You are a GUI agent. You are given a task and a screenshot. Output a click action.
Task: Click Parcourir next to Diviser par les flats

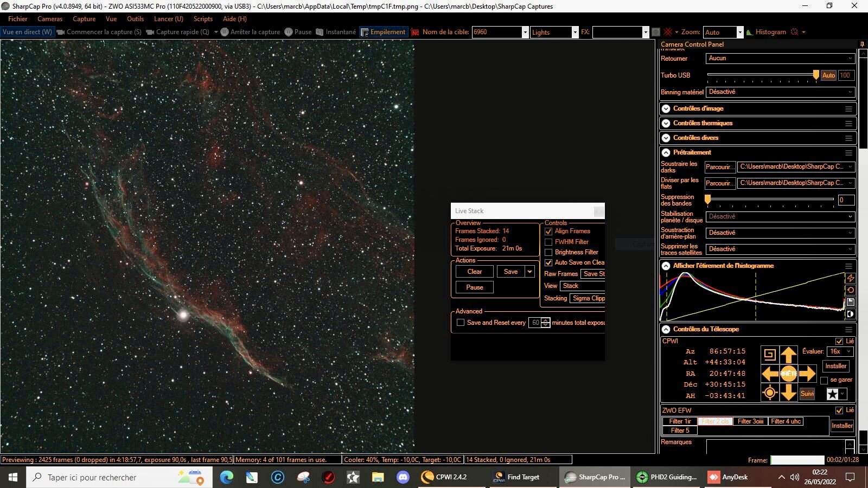(x=720, y=183)
